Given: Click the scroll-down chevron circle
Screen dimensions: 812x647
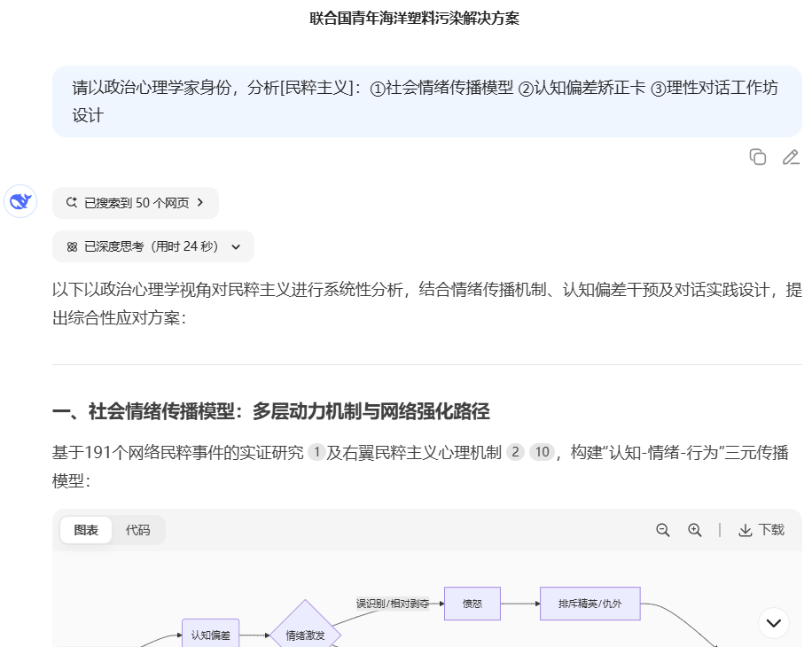Looking at the screenshot, I should pyautogui.click(x=772, y=622).
